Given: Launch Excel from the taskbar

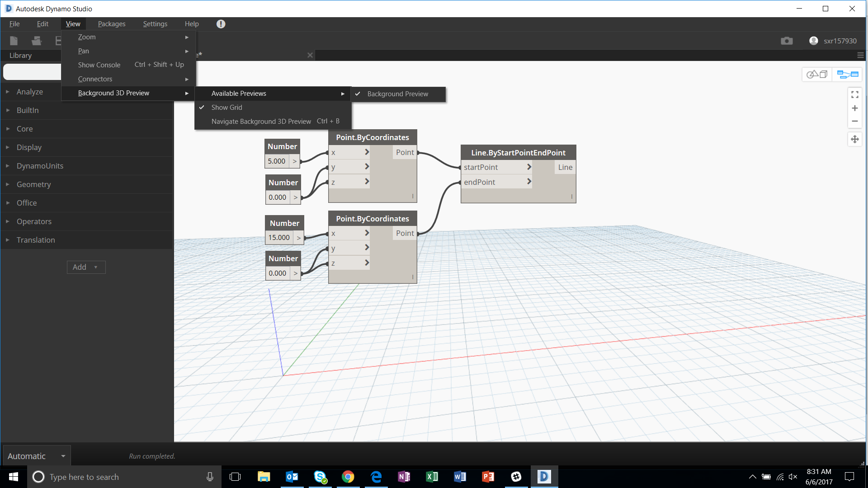Looking at the screenshot, I should coord(432,477).
